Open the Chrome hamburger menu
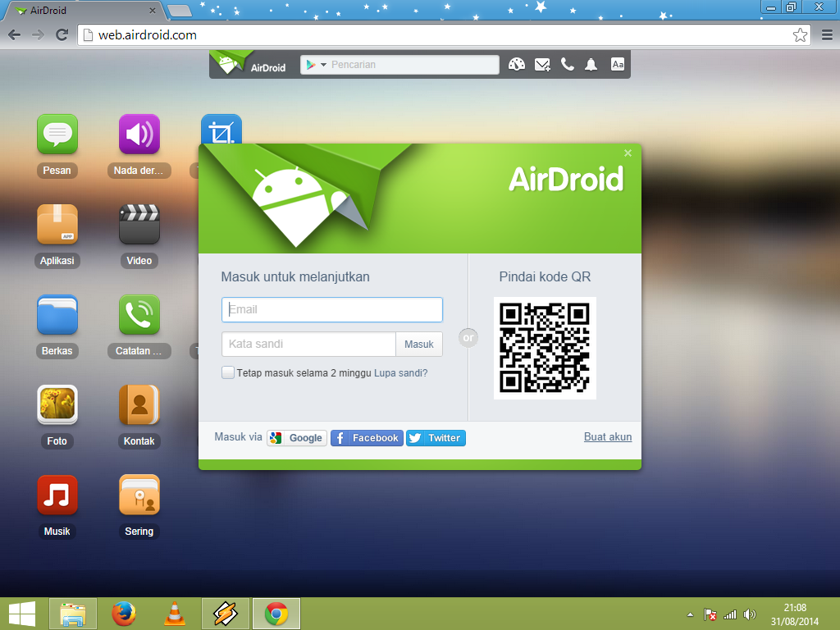Screen dimensions: 840x630 point(827,34)
